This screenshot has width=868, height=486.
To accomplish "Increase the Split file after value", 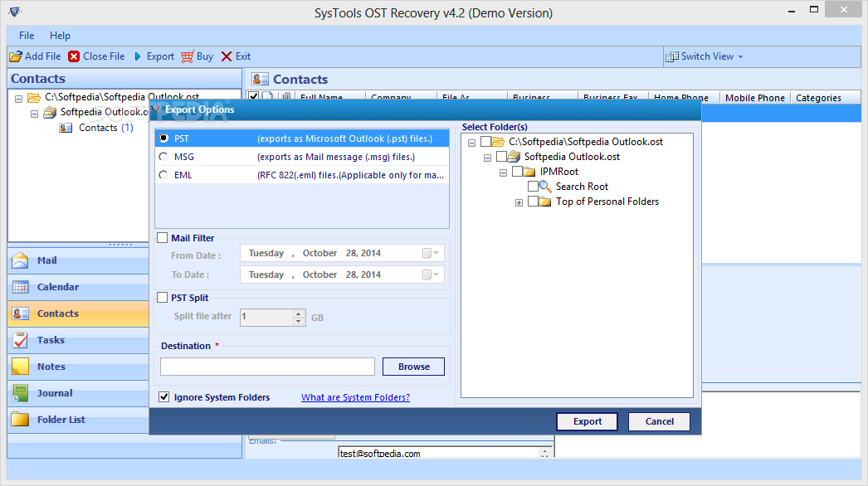I will [x=299, y=313].
